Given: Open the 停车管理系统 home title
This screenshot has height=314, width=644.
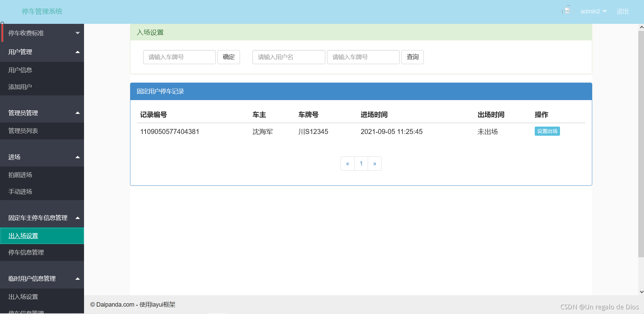Looking at the screenshot, I should (42, 11).
